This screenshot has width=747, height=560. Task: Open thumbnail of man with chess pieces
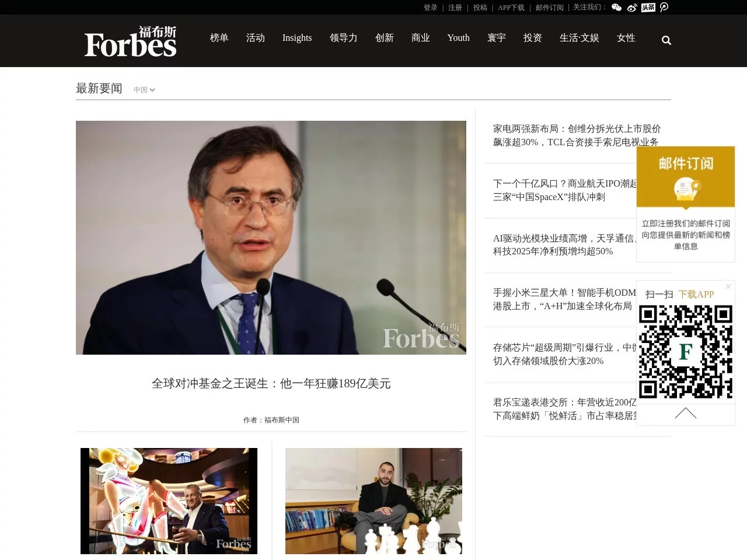pyautogui.click(x=373, y=501)
